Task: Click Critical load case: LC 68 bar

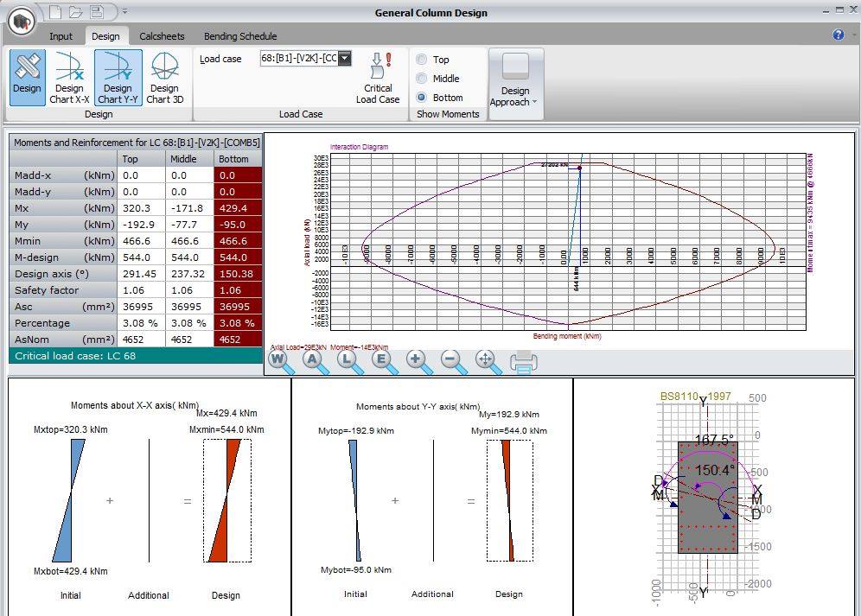Action: pyautogui.click(x=136, y=356)
